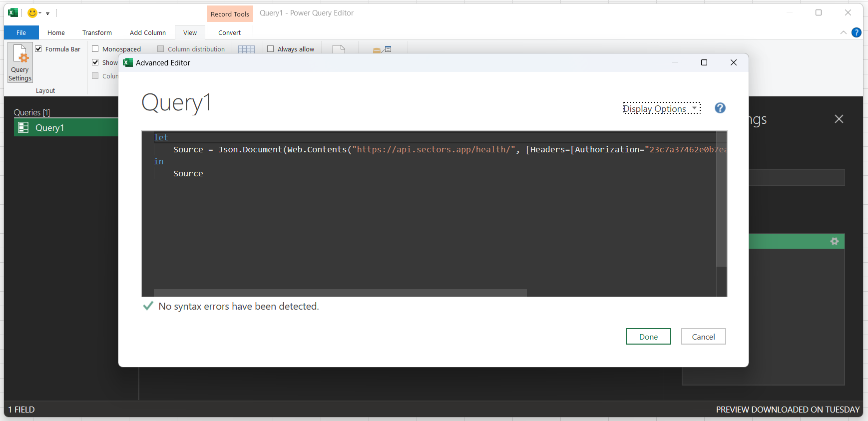
Task: Switch to the Add Column tab
Action: tap(148, 32)
